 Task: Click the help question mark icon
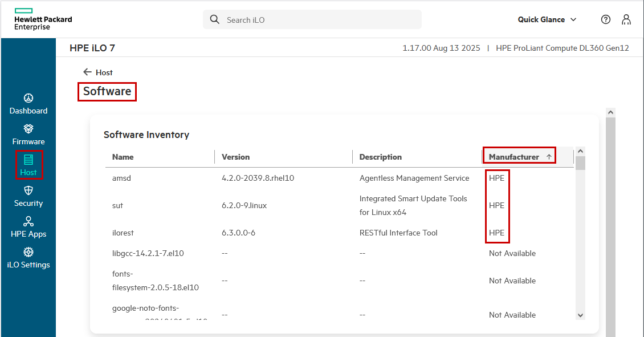click(x=606, y=19)
